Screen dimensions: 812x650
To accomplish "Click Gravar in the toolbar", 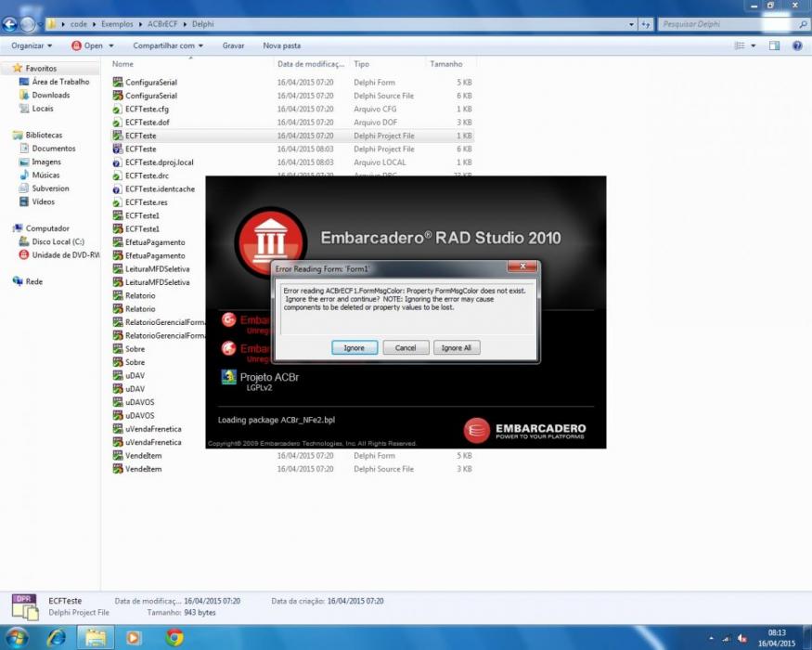I will [x=233, y=45].
